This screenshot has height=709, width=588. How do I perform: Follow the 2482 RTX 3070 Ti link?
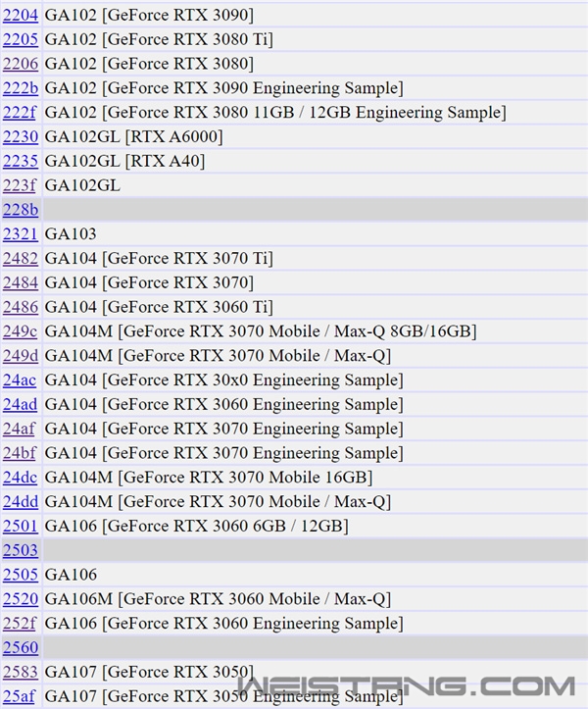click(20, 258)
